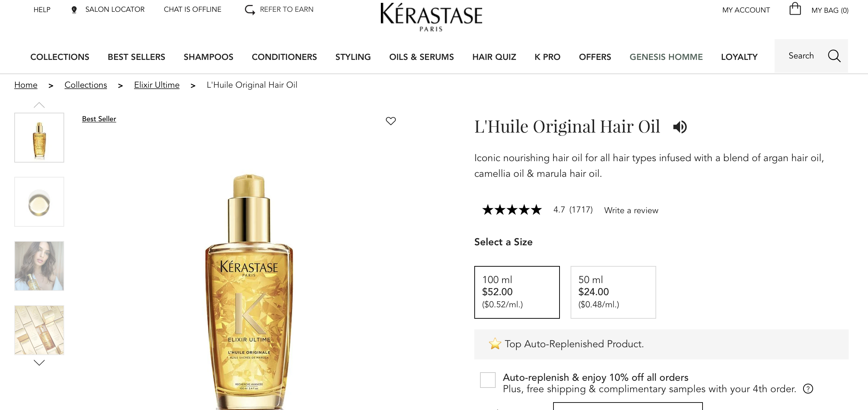
Task: Show previous thumbnails with the up chevron
Action: tap(39, 105)
